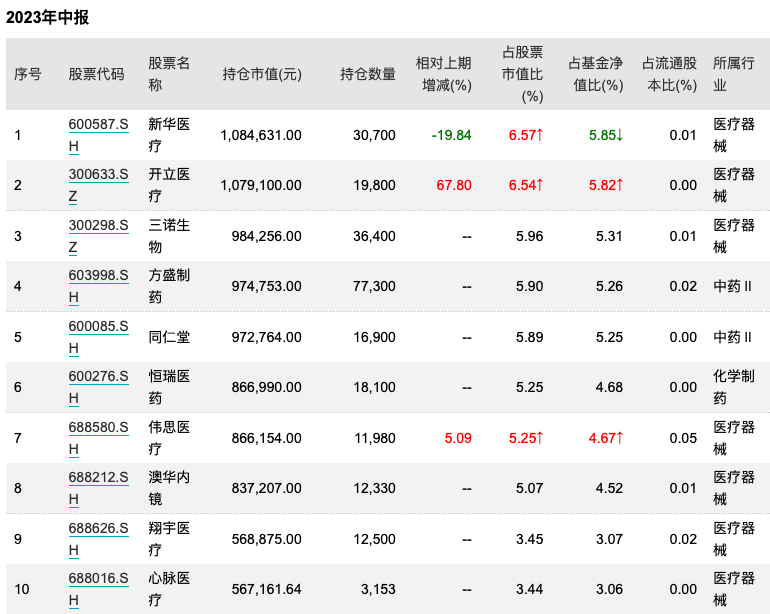770x614 pixels.
Task: Open stock code link 603998.SH
Action: coord(98,286)
